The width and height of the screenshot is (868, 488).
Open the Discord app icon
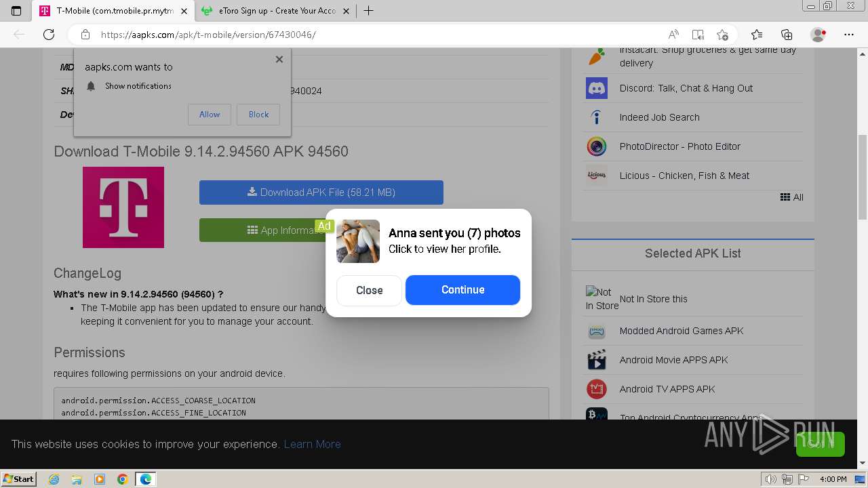point(597,88)
